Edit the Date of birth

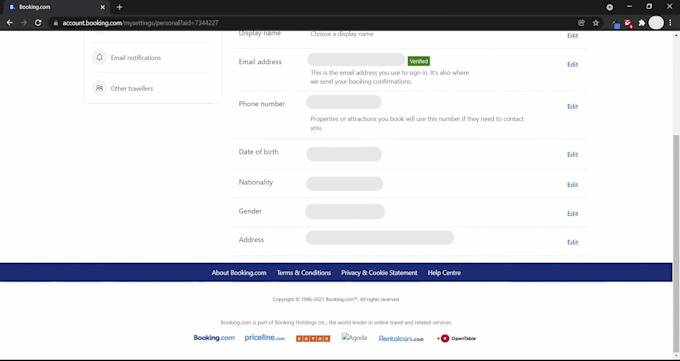[x=572, y=154]
